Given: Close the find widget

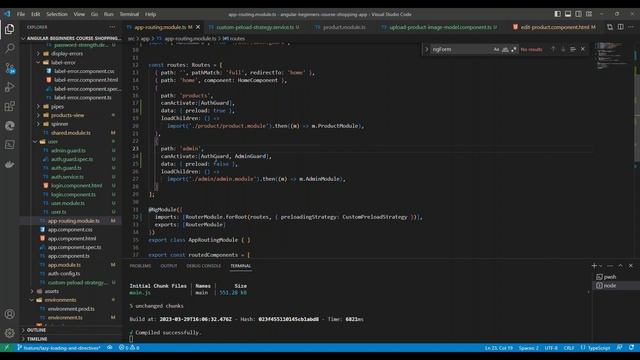Looking at the screenshot, I should pyautogui.click(x=583, y=49).
